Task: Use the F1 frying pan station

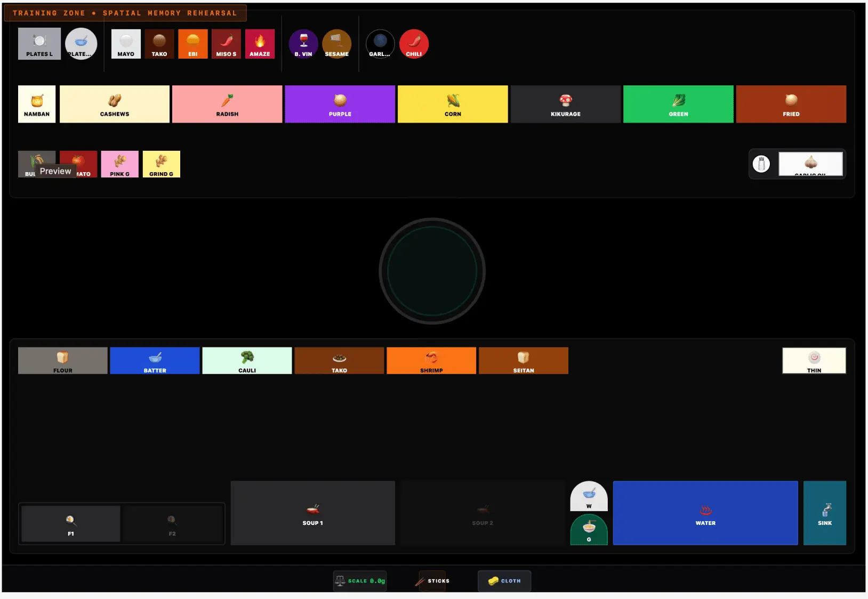Action: click(71, 524)
